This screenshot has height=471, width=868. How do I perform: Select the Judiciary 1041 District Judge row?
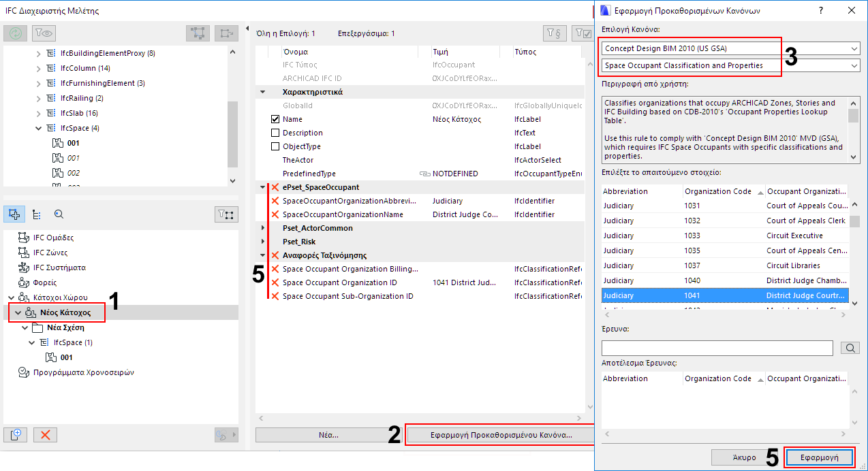tap(725, 295)
